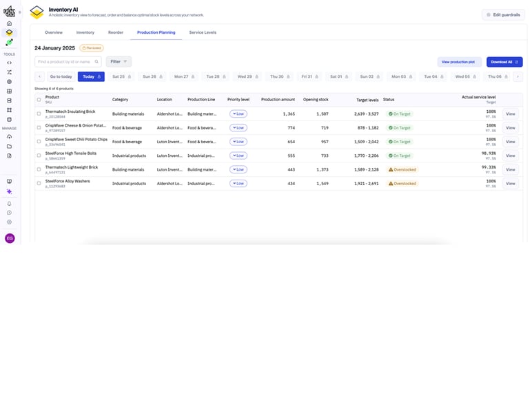The height and width of the screenshot is (413, 532).
Task: Open the notifications bell icon
Action: [x=9, y=204]
